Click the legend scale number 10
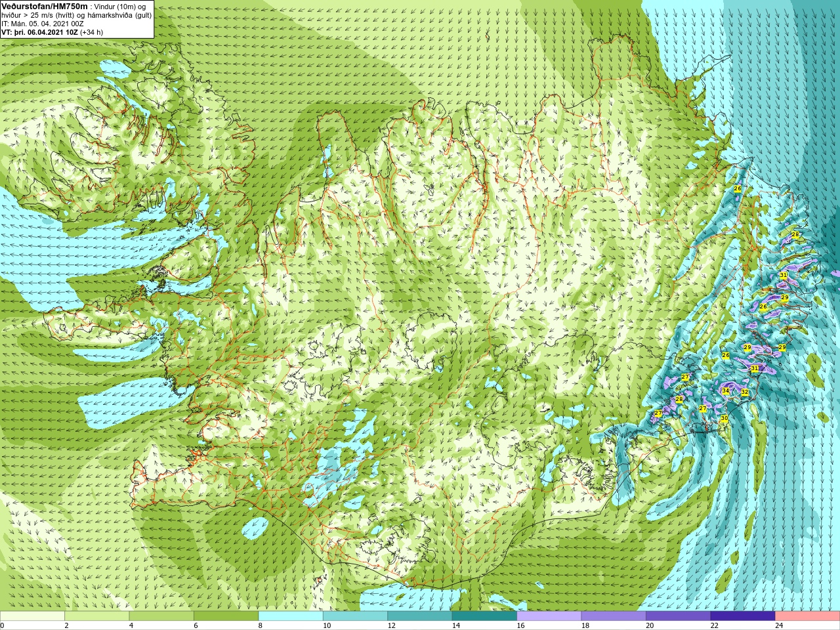 tap(326, 625)
